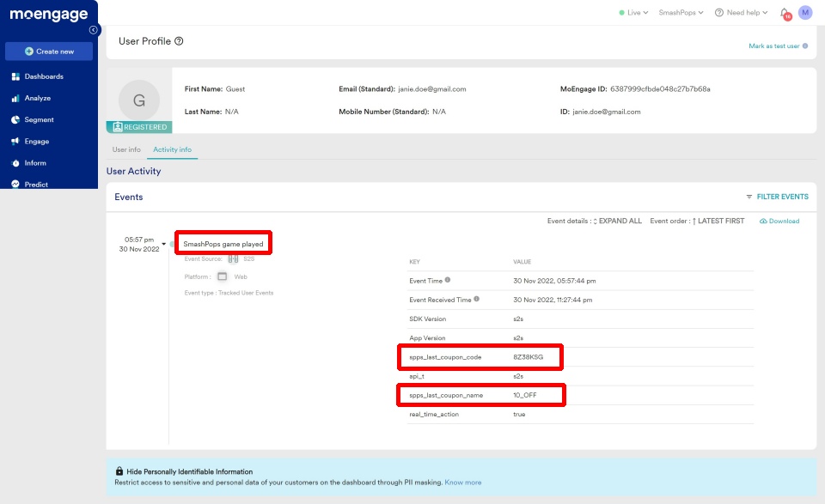Download the events list
This screenshot has height=504, width=825.
(779, 222)
